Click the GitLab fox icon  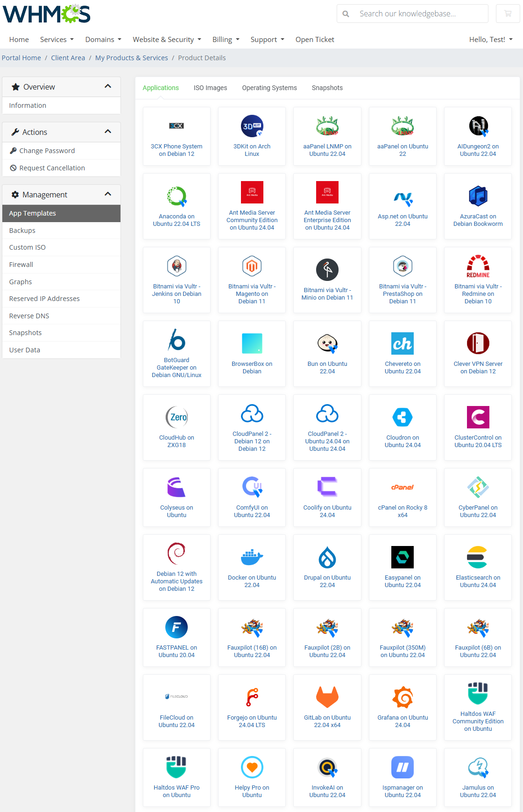pyautogui.click(x=327, y=697)
